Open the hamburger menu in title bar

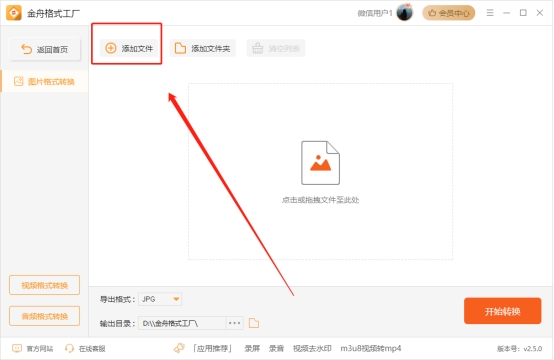click(x=490, y=13)
